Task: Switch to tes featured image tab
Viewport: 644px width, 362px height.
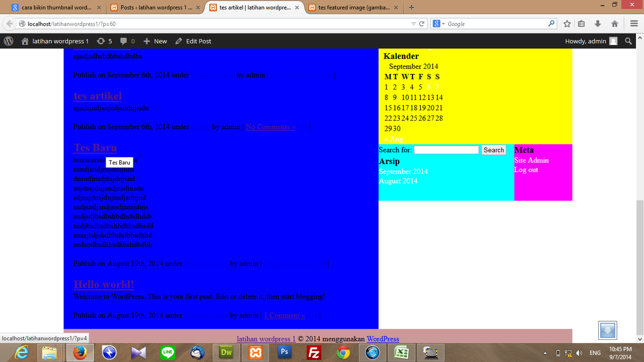Action: (354, 8)
